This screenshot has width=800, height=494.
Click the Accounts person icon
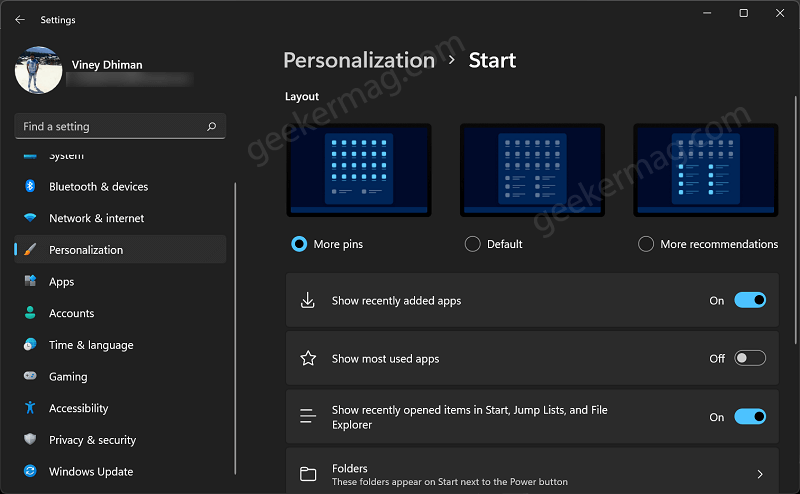click(30, 313)
